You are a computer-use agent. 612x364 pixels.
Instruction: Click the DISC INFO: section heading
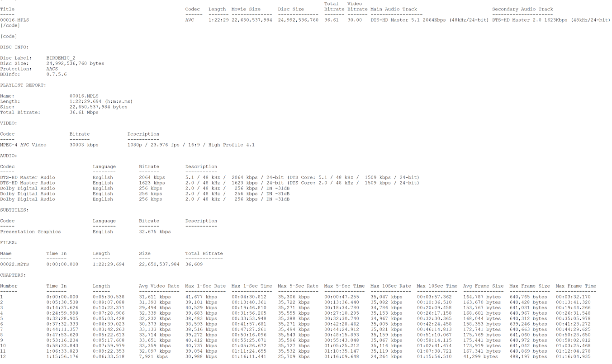point(14,47)
